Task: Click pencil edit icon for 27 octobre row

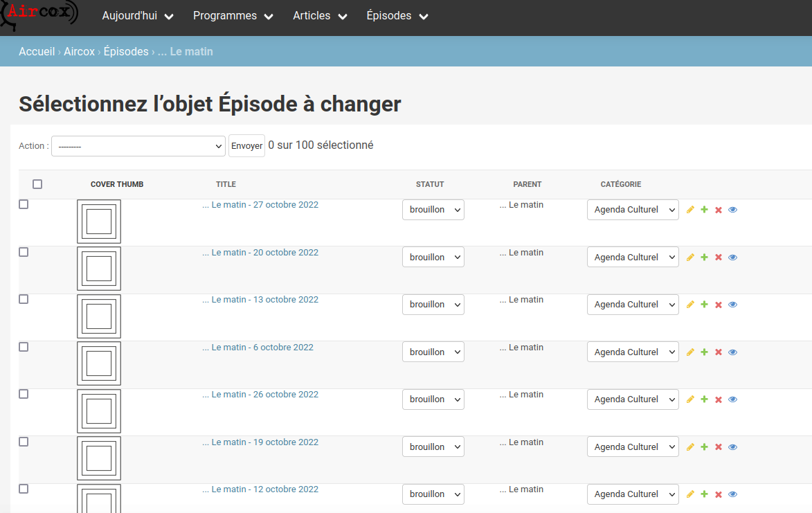Action: (690, 210)
